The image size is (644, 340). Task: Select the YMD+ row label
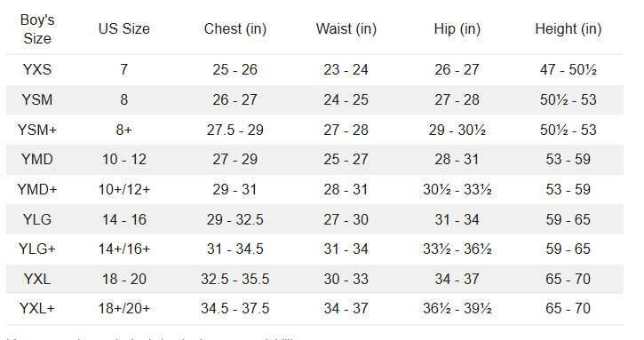pyautogui.click(x=37, y=189)
